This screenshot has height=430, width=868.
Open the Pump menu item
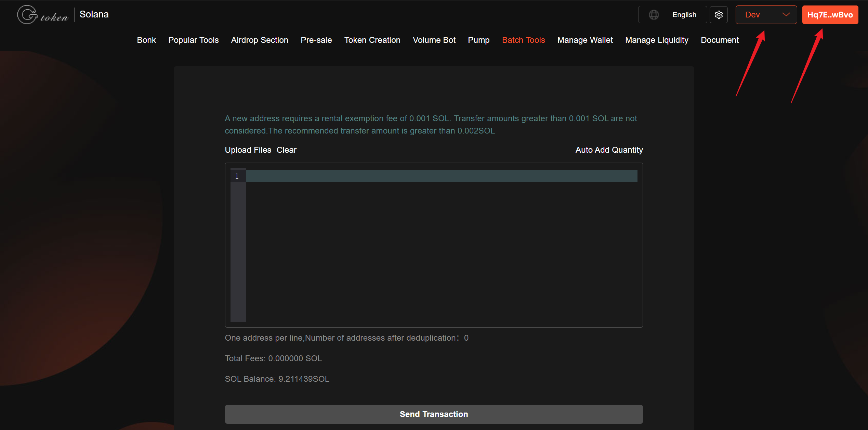478,40
